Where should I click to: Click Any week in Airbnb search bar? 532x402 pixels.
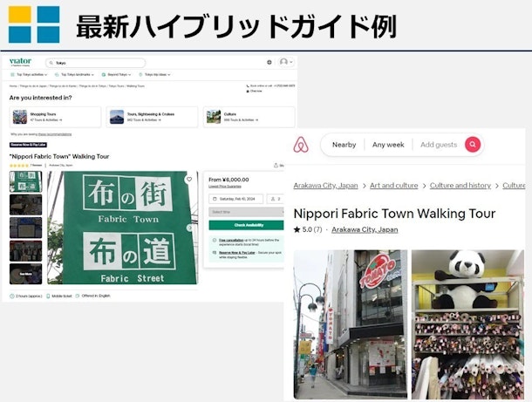point(388,145)
